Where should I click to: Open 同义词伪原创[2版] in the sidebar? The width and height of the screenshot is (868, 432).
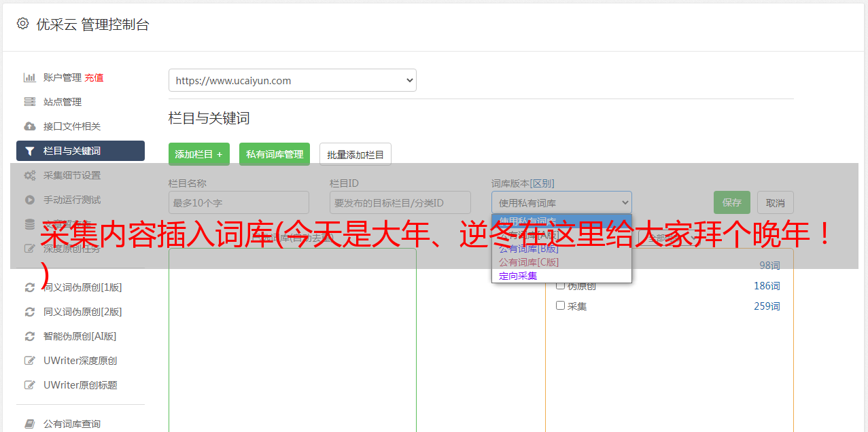click(83, 312)
